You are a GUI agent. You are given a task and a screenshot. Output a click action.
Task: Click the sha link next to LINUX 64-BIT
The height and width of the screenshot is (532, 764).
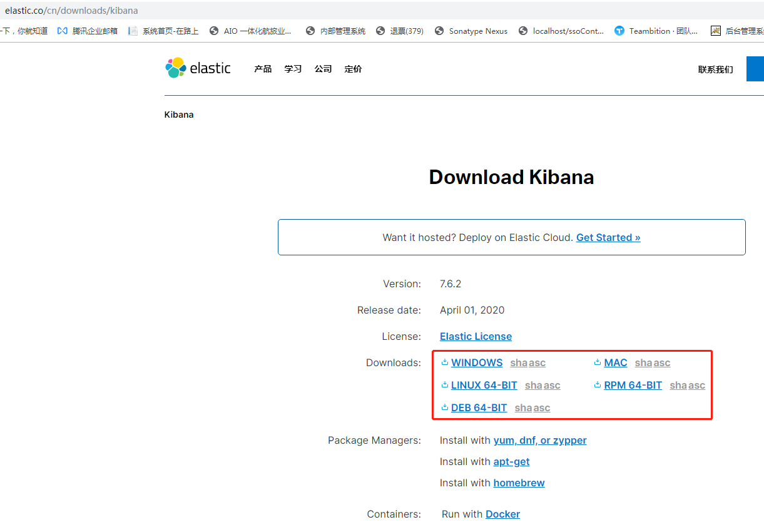click(x=534, y=386)
